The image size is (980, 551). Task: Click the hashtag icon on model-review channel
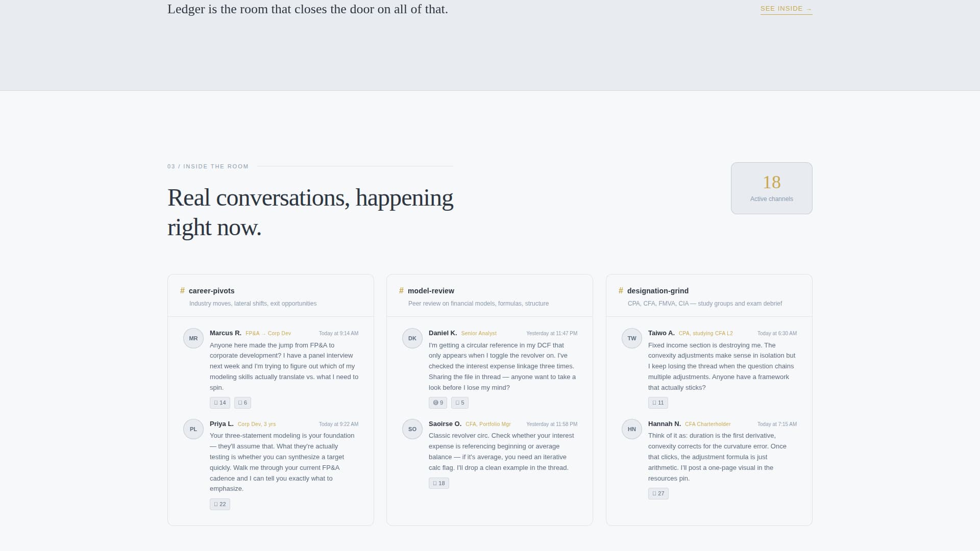coord(401,290)
